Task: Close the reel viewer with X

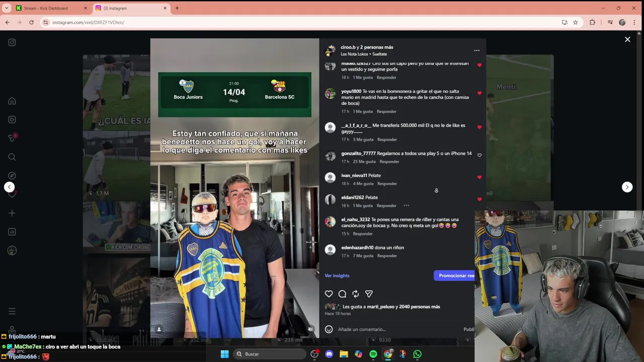Action: (627, 39)
